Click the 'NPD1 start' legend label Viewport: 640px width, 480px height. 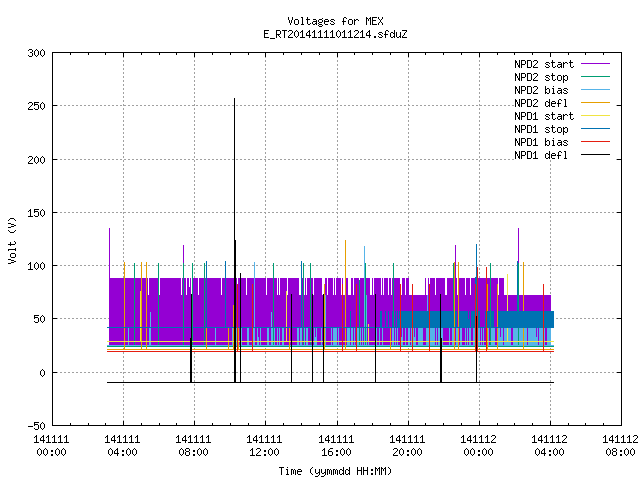click(544, 116)
